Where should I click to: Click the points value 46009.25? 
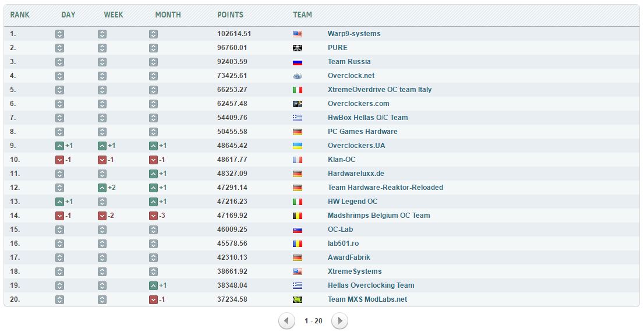click(232, 230)
